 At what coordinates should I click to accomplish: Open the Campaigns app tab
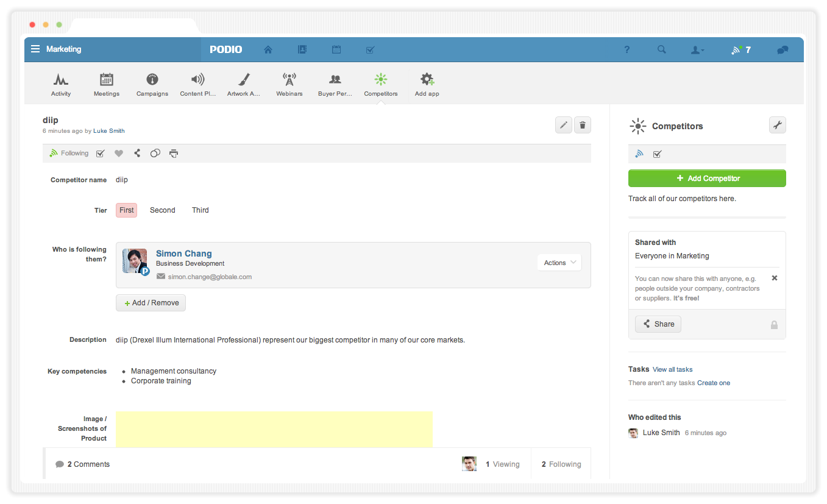coord(152,85)
